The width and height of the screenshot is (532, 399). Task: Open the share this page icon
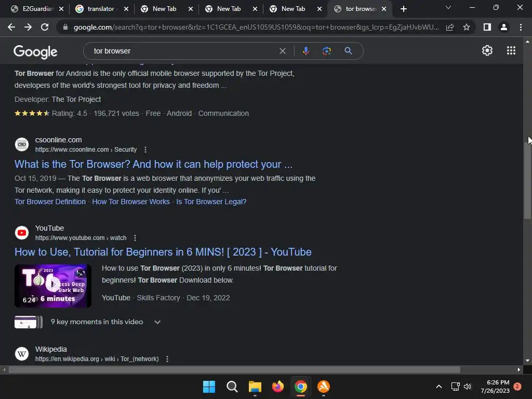450,27
